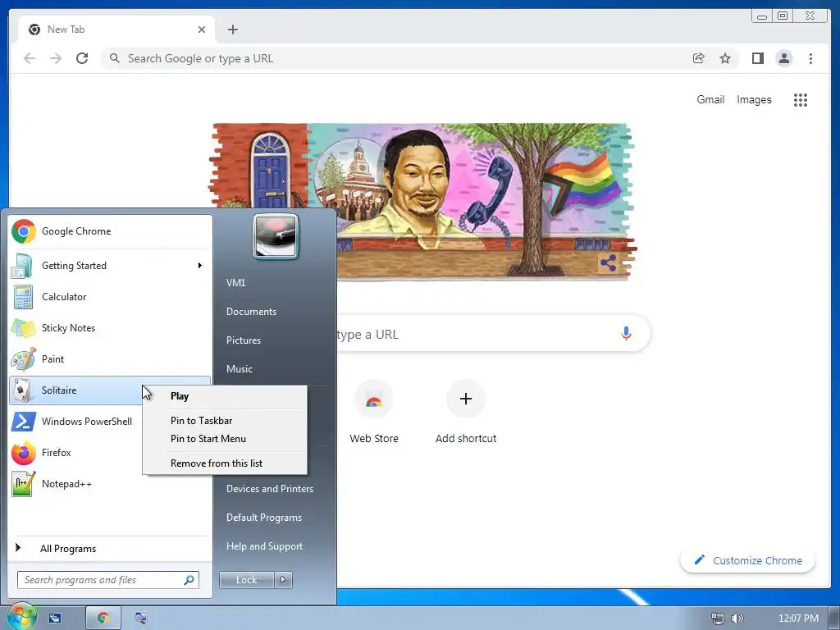Open Music from Start menu
Image resolution: width=840 pixels, height=630 pixels.
239,369
